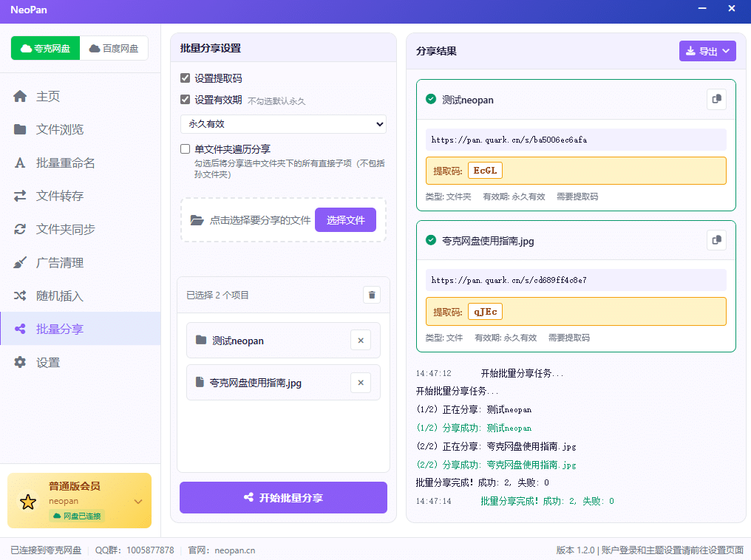Image resolution: width=751 pixels, height=560 pixels.
Task: Click the 分享结果 panel title
Action: coord(436,51)
